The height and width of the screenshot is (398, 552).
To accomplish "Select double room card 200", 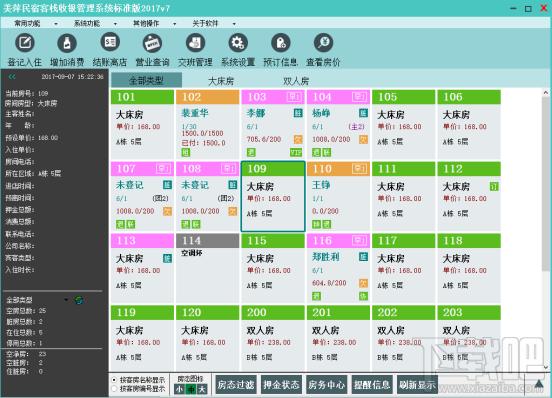I will coord(273,338).
